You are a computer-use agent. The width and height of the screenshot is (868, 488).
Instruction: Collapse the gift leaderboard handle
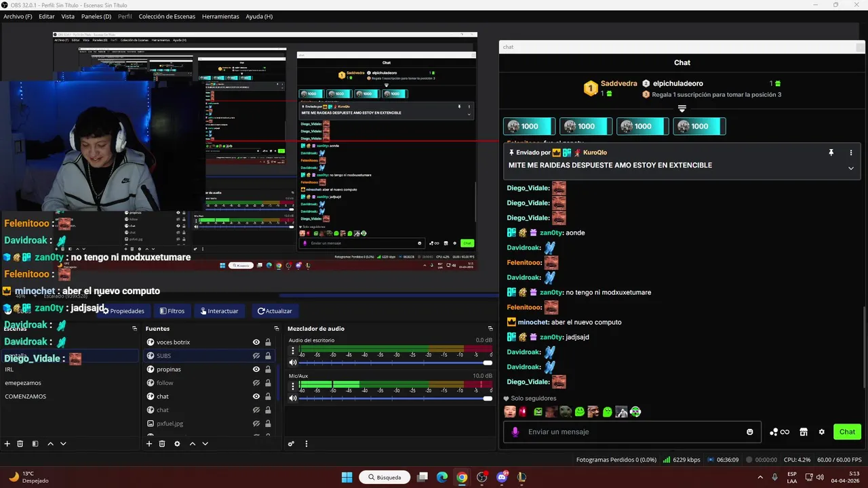[x=682, y=108]
